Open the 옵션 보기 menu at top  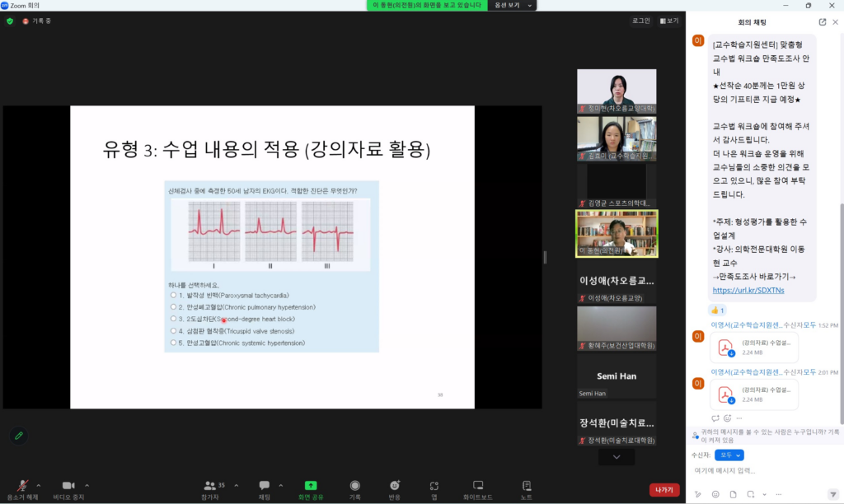click(x=512, y=5)
